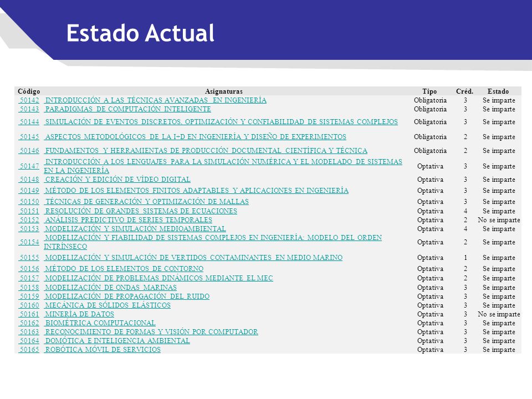This screenshot has height=399, width=532.
Task: Open ASPECTOS METODOLÓGICOS DE LA I+D link
Action: click(x=195, y=137)
